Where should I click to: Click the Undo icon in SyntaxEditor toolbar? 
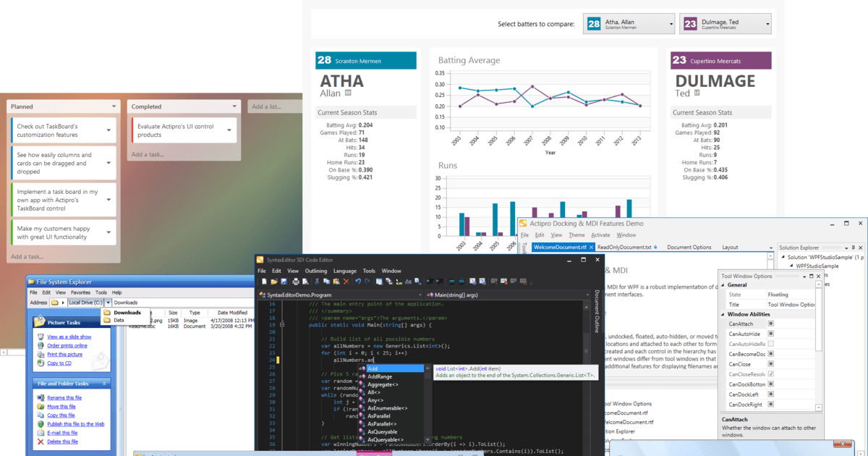point(357,282)
